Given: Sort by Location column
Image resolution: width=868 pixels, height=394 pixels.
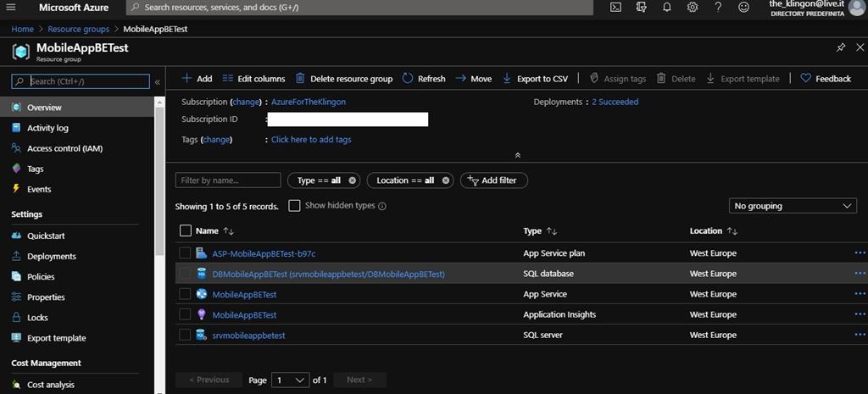Looking at the screenshot, I should 714,230.
